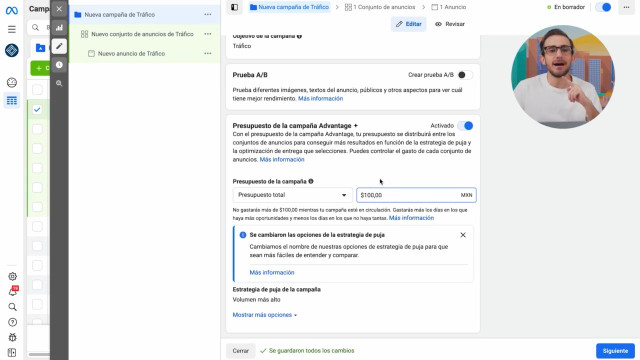Select Nueva campaña de Tráfico in tree

(x=119, y=15)
